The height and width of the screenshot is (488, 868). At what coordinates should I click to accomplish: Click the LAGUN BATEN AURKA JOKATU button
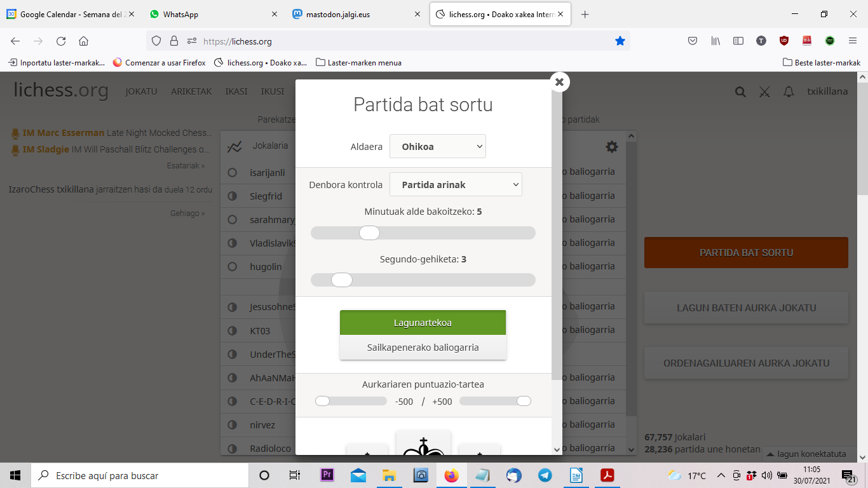pyautogui.click(x=746, y=308)
